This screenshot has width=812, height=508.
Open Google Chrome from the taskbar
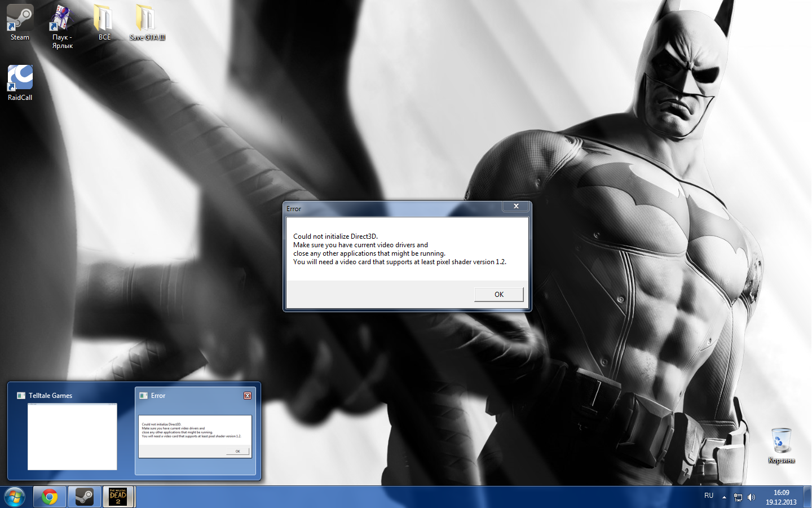coord(50,497)
